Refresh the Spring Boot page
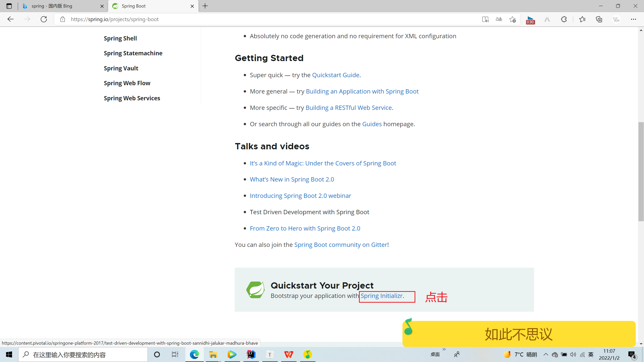644x362 pixels. coord(44,19)
